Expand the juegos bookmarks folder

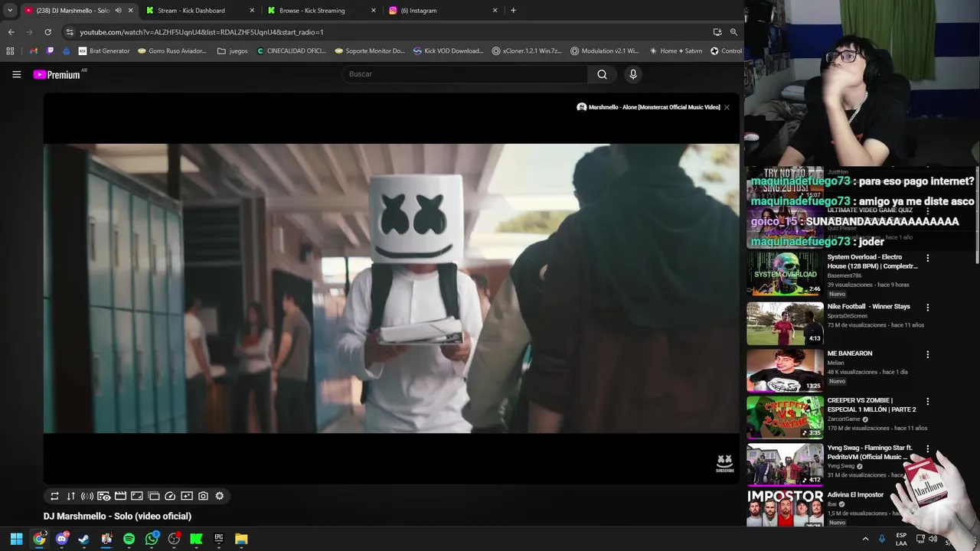point(233,51)
